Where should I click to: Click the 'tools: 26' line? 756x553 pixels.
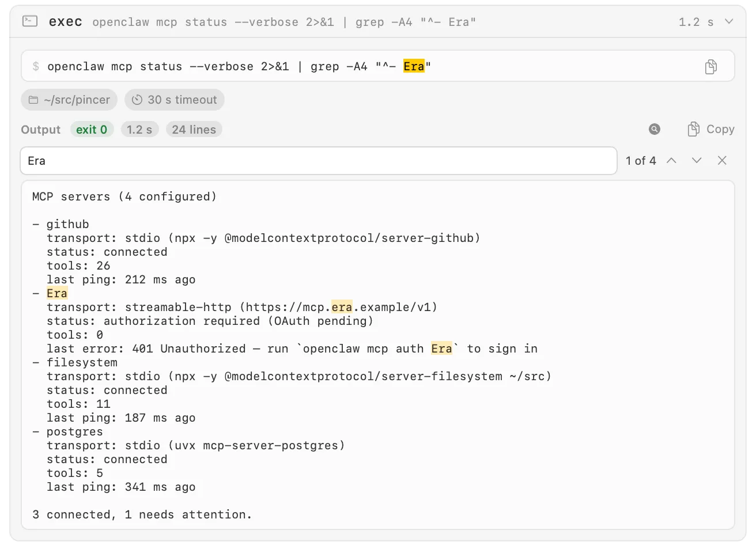(x=78, y=266)
